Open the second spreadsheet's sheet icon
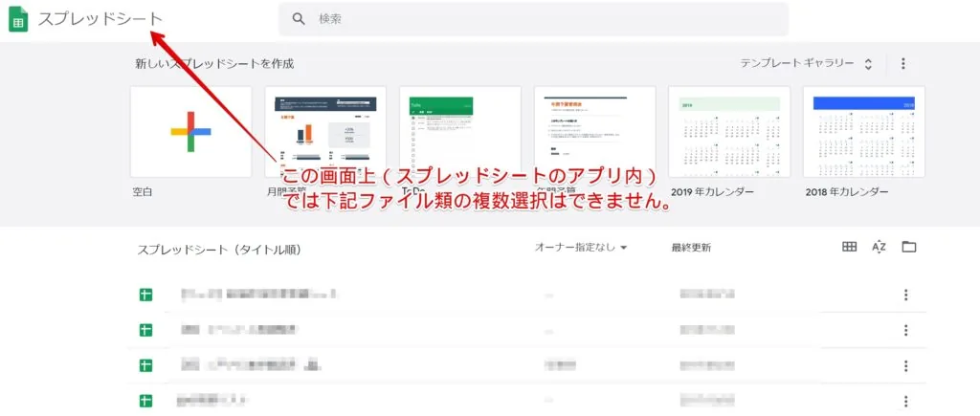Screen dimensions: 980x416 [146, 330]
